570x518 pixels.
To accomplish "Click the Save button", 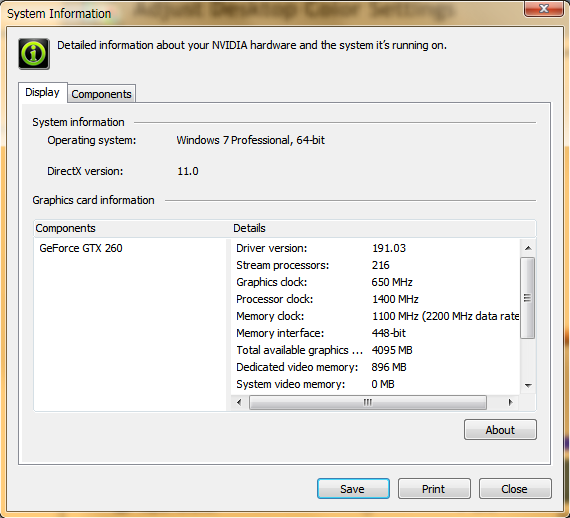I will pyautogui.click(x=353, y=489).
